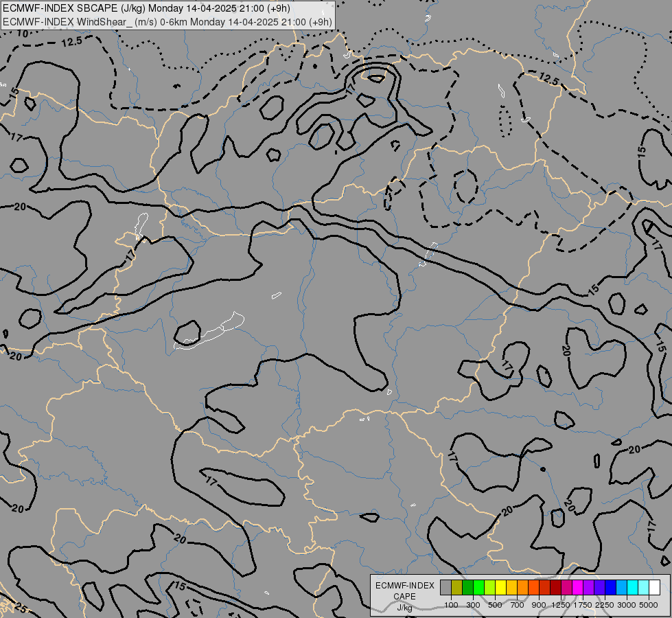Select the pure blue legend swatch
672x618 pixels.
tap(610, 588)
